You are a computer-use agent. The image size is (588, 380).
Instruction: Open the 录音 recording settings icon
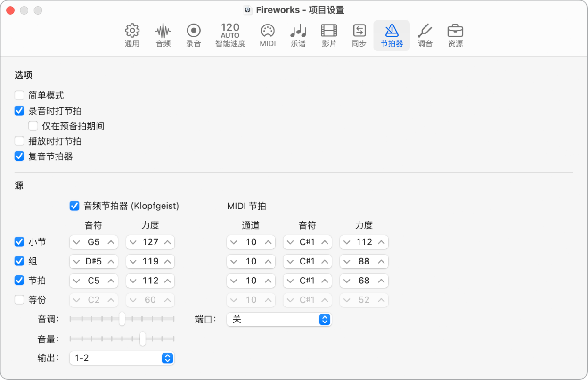(194, 31)
